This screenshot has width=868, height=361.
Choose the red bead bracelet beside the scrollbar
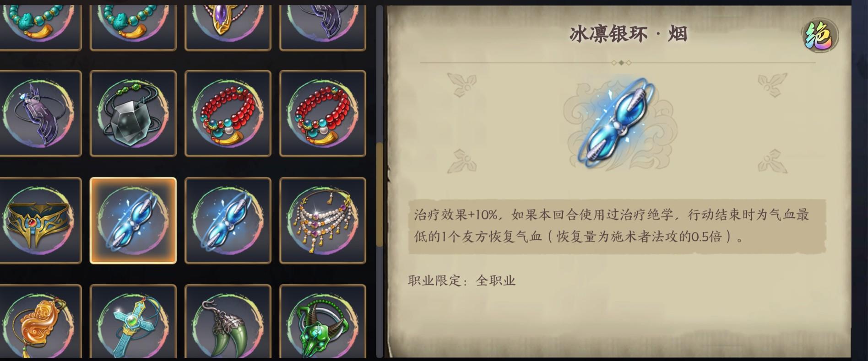click(x=323, y=113)
